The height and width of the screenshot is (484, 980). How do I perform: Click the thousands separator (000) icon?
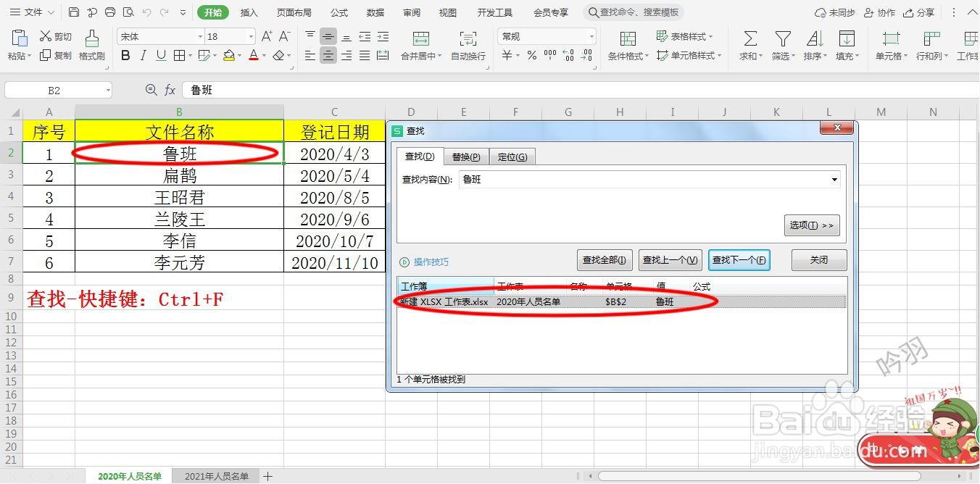(x=550, y=55)
